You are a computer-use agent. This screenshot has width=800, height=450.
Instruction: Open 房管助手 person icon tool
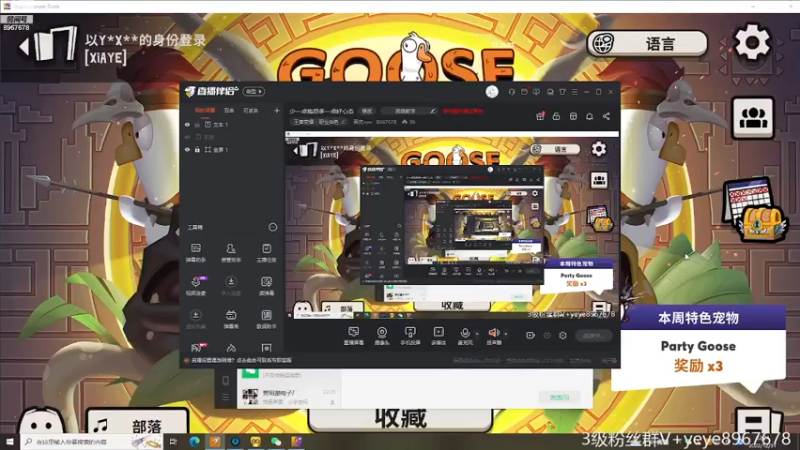[231, 253]
